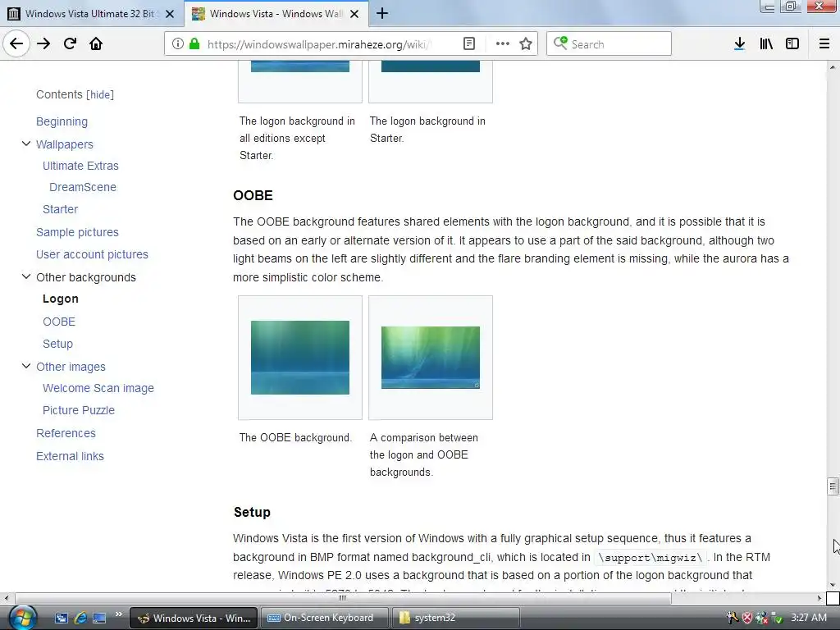Screen dimensions: 840x630
Task: Jump to Beginning in contents
Action: click(x=62, y=121)
